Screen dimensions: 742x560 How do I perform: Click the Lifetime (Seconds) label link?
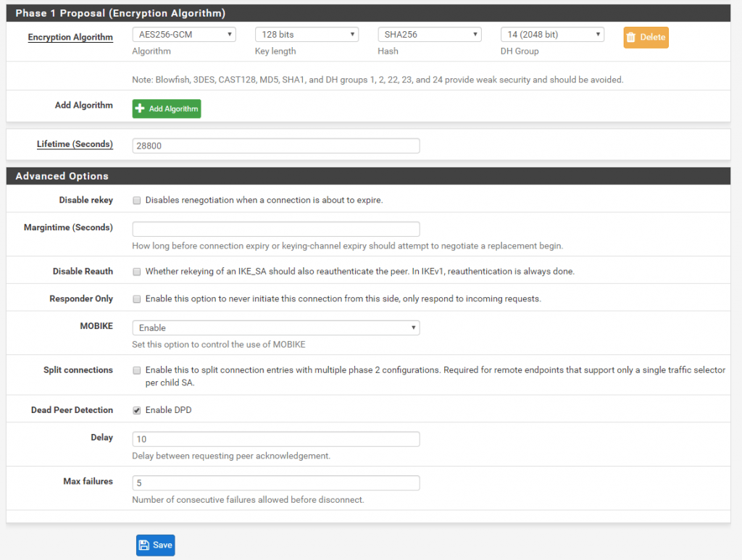[x=75, y=143]
